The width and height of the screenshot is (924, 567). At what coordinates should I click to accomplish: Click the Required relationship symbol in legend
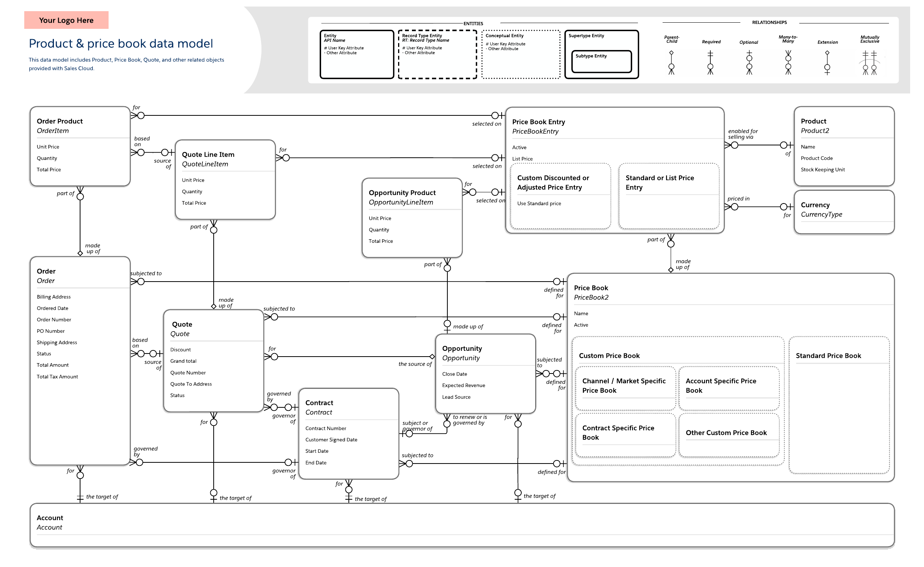(710, 63)
